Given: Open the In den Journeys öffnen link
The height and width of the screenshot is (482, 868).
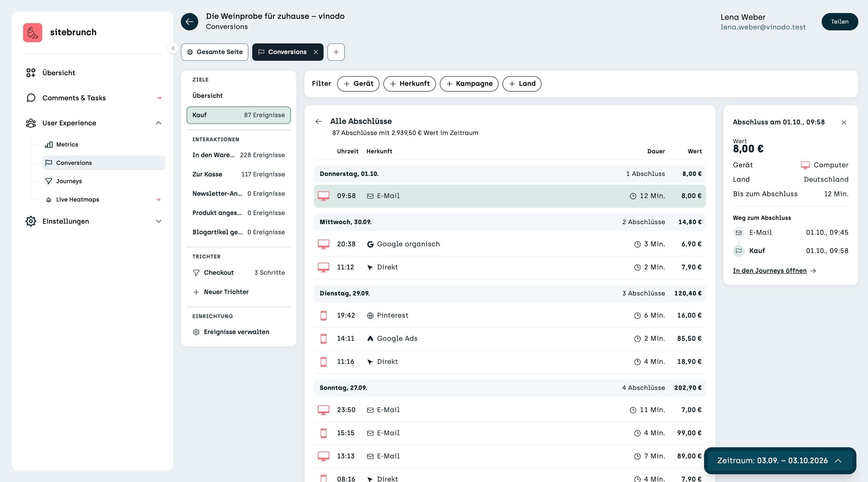Looking at the screenshot, I should (x=774, y=271).
